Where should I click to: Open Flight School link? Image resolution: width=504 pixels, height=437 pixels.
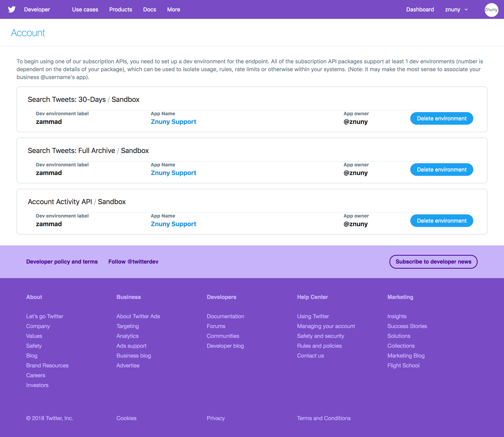click(403, 366)
